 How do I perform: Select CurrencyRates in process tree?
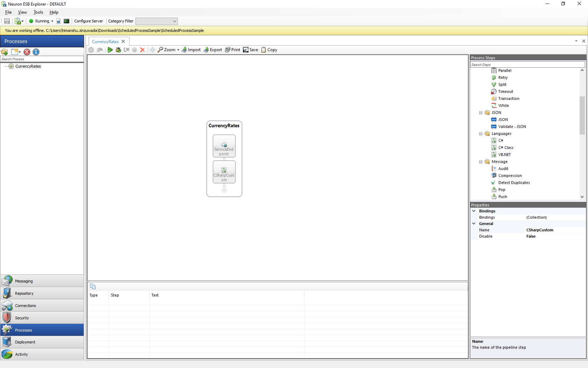[x=28, y=66]
